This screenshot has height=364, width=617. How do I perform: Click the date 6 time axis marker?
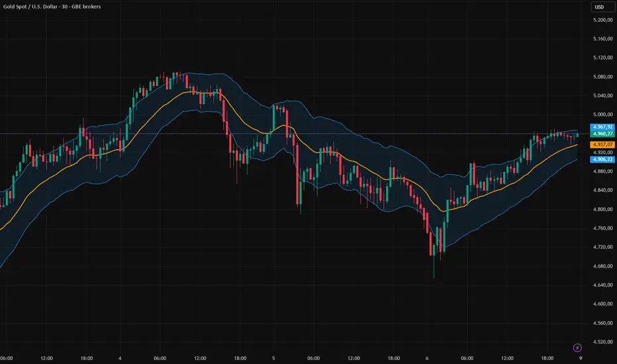pyautogui.click(x=429, y=357)
